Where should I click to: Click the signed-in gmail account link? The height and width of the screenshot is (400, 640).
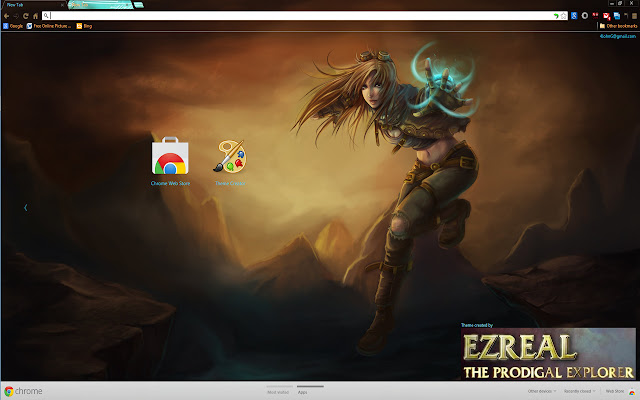click(618, 36)
